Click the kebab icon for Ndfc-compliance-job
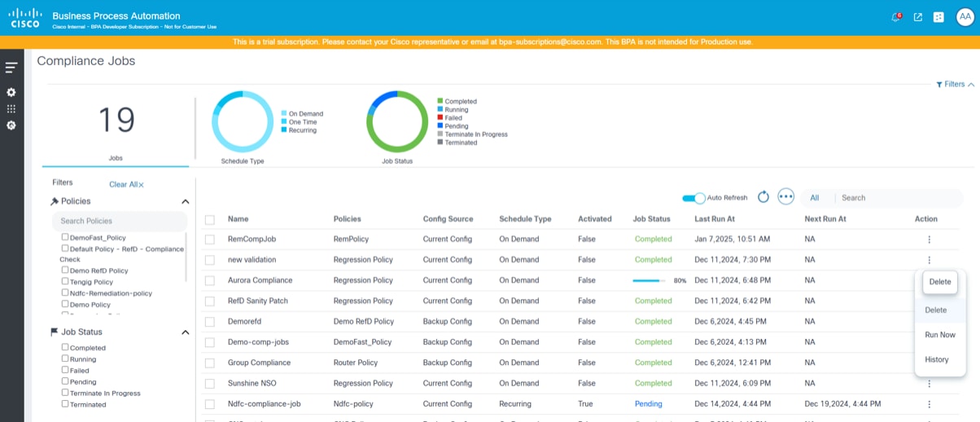 tap(929, 404)
